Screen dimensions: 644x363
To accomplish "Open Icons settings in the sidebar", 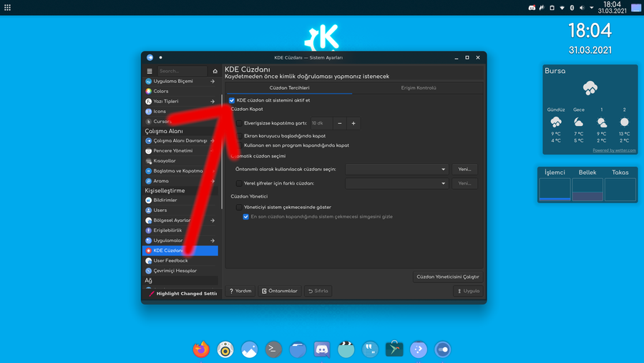I will 180,112.
